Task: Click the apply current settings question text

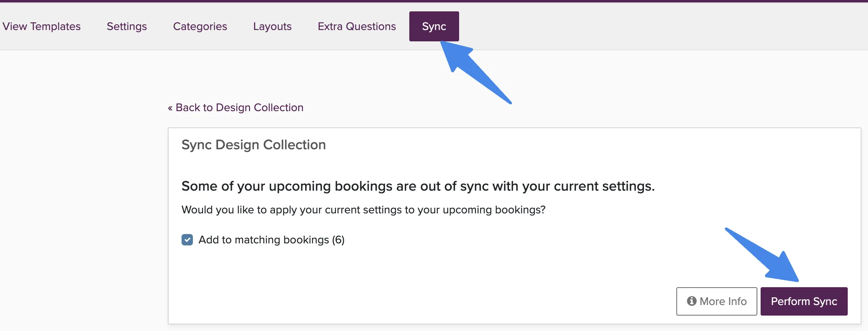Action: [363, 210]
